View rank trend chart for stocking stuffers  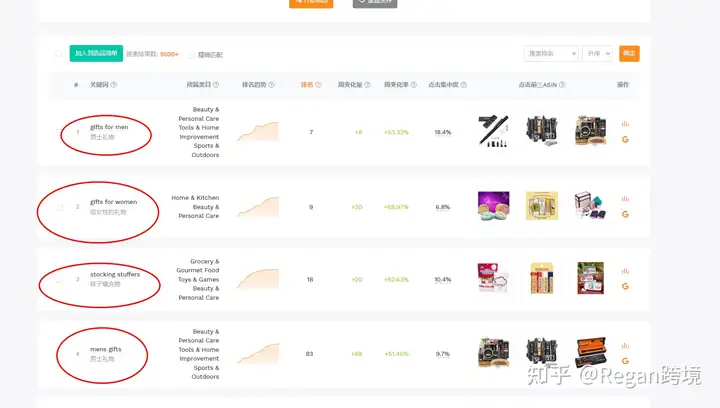tap(258, 279)
